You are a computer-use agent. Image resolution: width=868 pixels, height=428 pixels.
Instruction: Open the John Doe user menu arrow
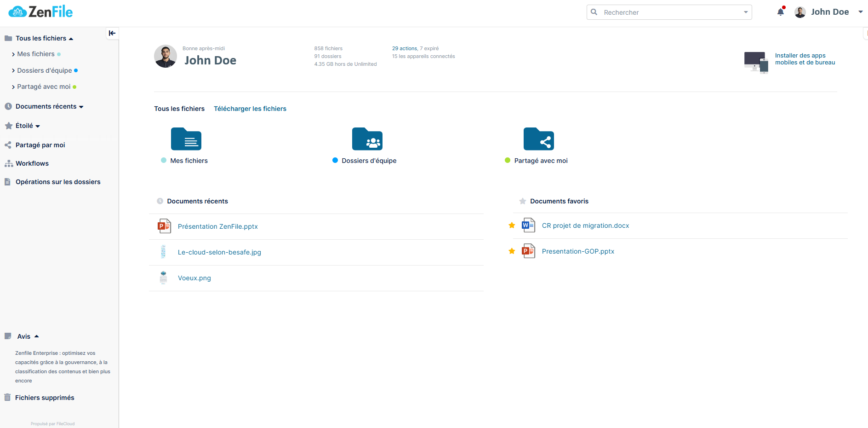(x=861, y=12)
